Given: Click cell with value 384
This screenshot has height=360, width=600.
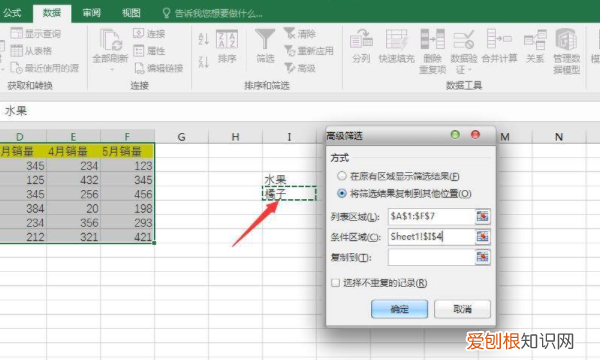Looking at the screenshot, I should (x=23, y=209).
